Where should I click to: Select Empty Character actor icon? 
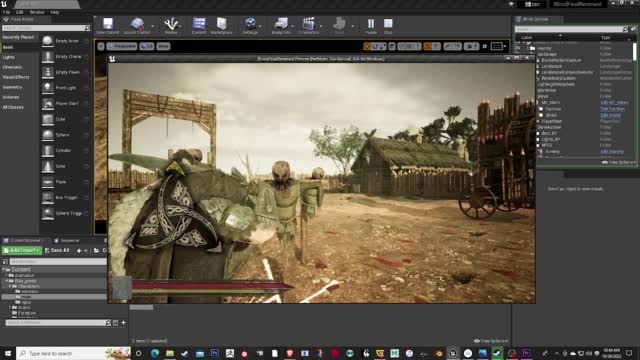tap(48, 56)
